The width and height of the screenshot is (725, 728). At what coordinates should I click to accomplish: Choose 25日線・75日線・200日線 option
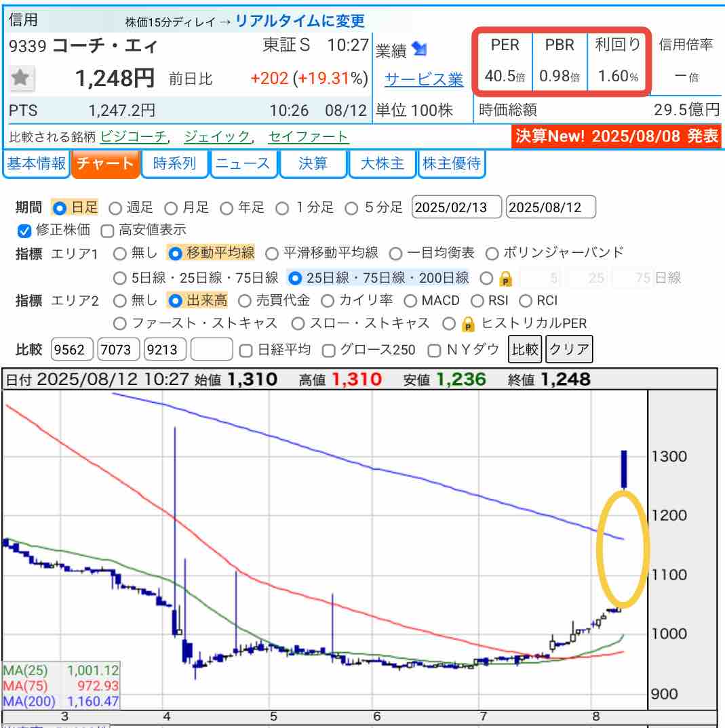click(x=295, y=278)
